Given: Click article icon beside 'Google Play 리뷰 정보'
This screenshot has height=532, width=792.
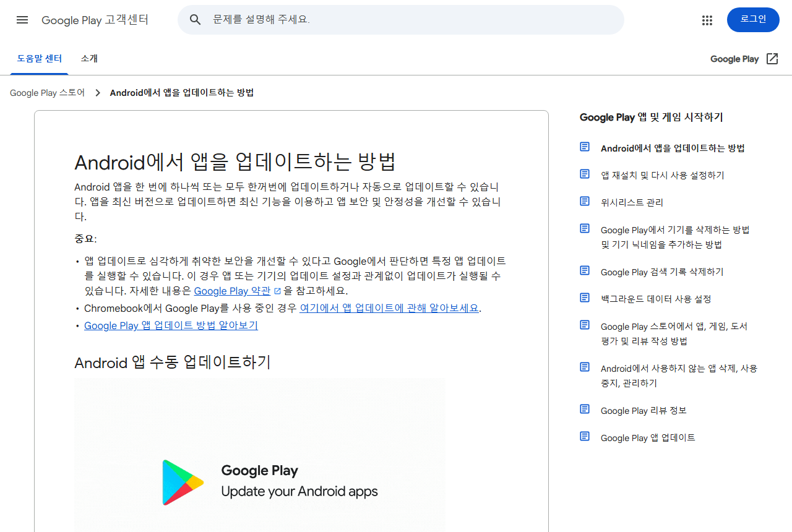Looking at the screenshot, I should coord(585,409).
